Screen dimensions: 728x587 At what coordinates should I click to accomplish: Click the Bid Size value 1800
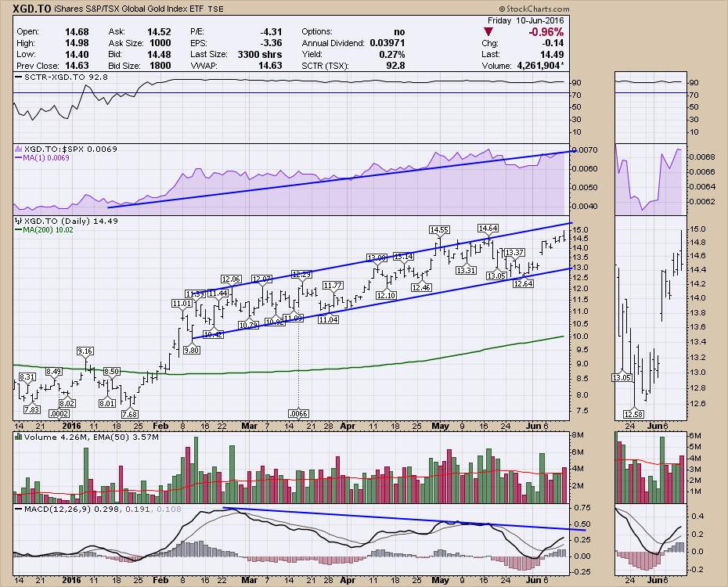pyautogui.click(x=160, y=66)
